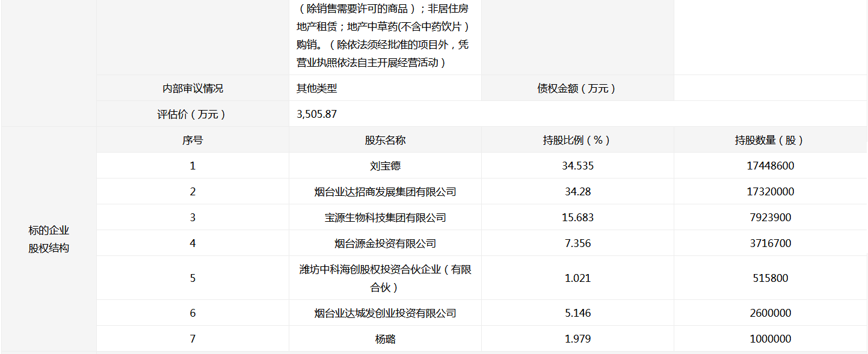
Task: Click the 标的企业股权结构 section label
Action: 49,239
